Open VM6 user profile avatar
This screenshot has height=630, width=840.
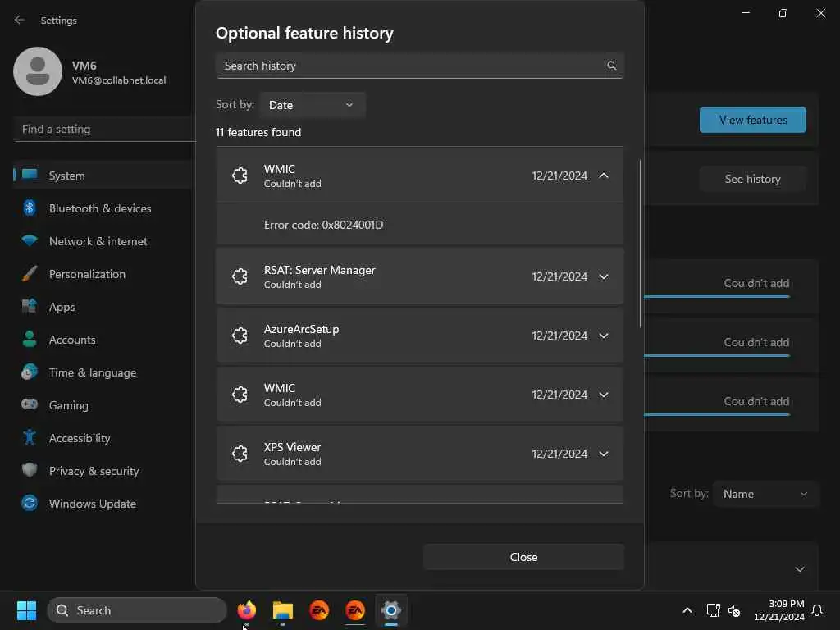click(38, 71)
